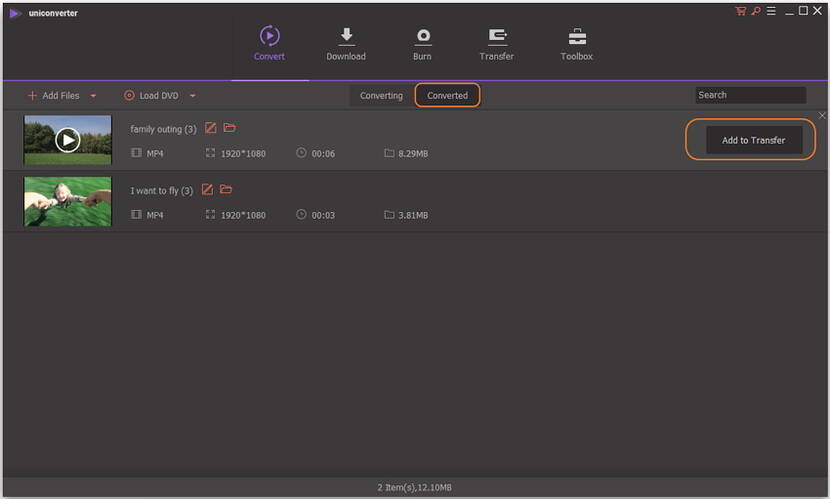Open the Toolbox section
830x499 pixels.
tap(577, 44)
